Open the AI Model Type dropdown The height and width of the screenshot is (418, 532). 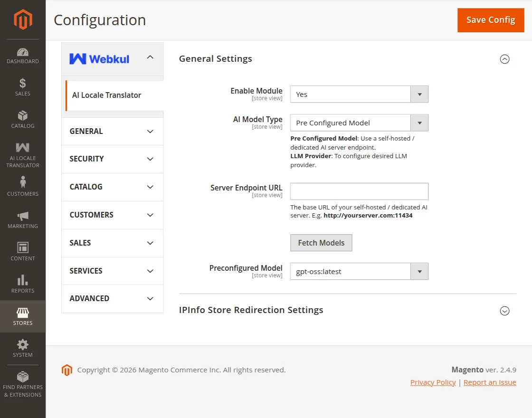pyautogui.click(x=359, y=123)
